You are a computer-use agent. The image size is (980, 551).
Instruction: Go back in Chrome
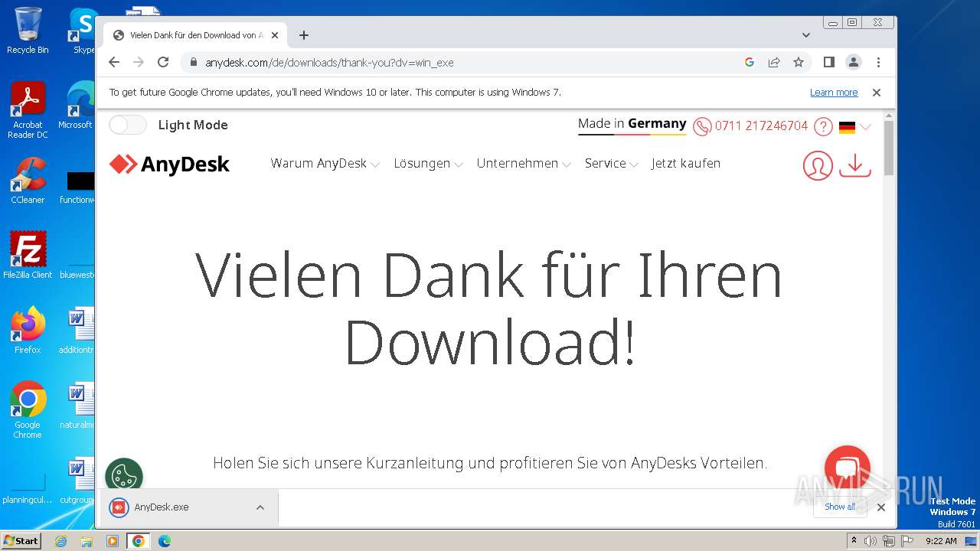pyautogui.click(x=114, y=62)
